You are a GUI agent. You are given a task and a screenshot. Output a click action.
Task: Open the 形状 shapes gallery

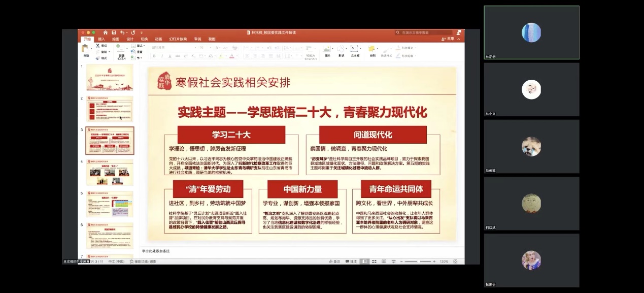[341, 50]
